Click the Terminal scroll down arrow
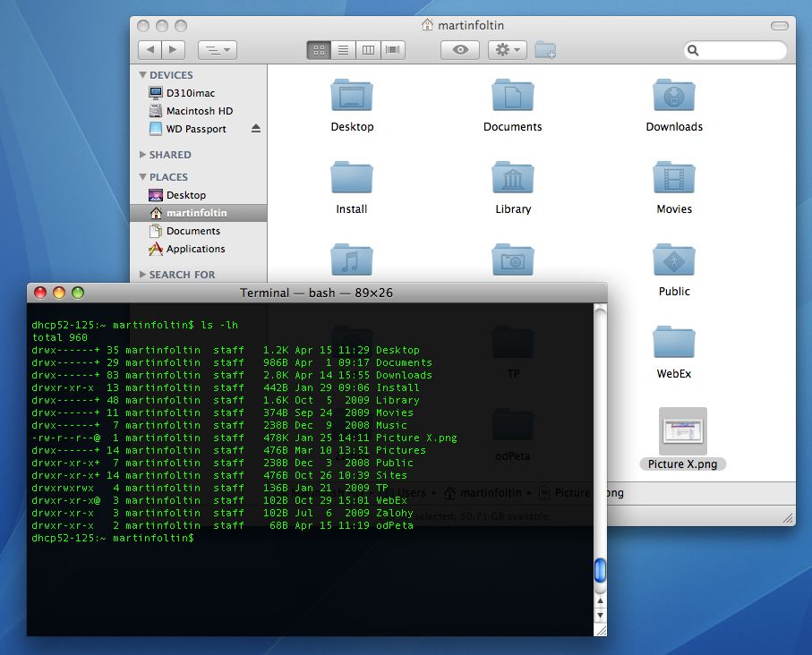The image size is (812, 655). tap(600, 615)
